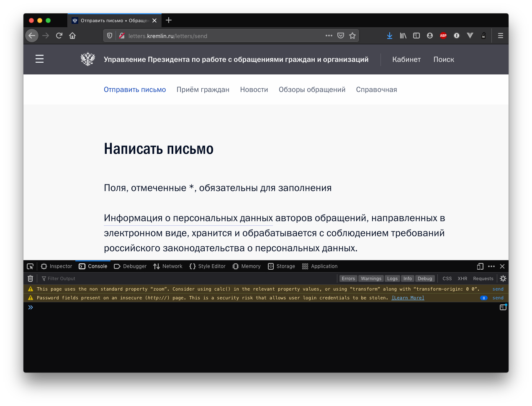Viewport: 532px width, 406px height.
Task: Go to the browser home page
Action: 72,36
